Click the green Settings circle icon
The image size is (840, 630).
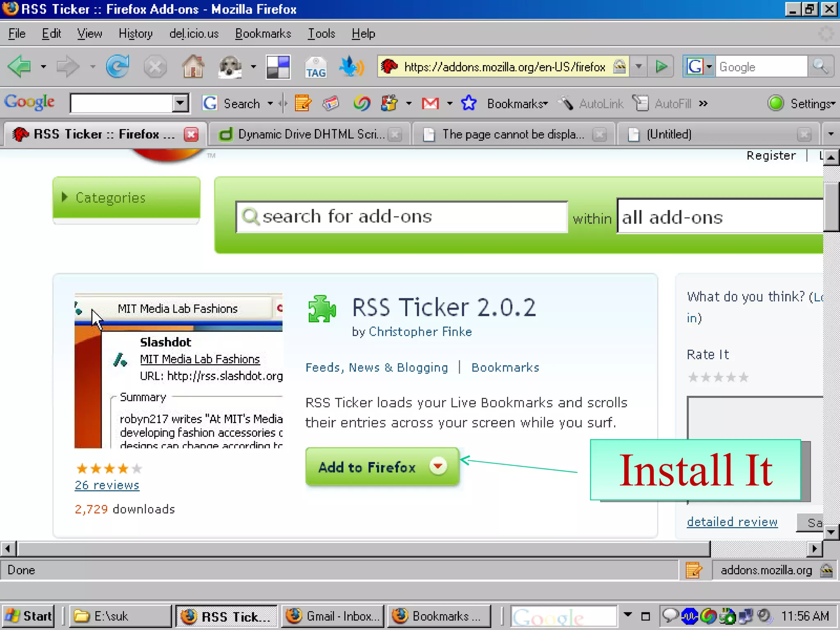[x=776, y=103]
